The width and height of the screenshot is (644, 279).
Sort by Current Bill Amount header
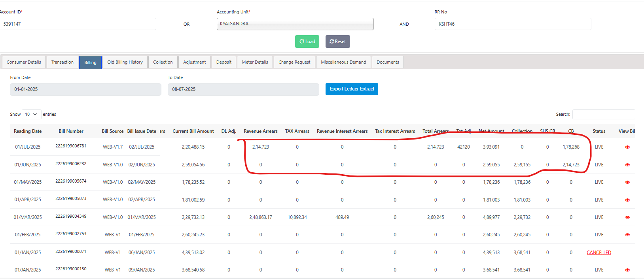pyautogui.click(x=193, y=131)
